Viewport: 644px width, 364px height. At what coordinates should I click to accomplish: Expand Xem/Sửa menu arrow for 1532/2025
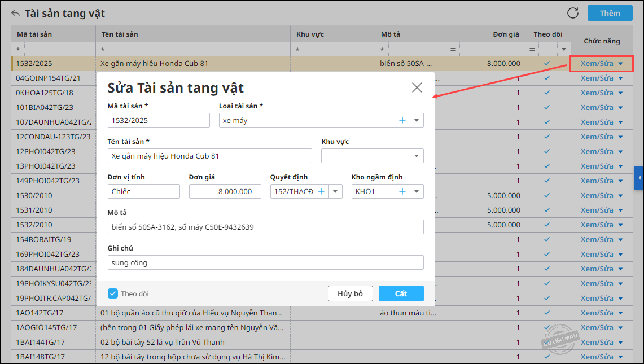tap(620, 64)
